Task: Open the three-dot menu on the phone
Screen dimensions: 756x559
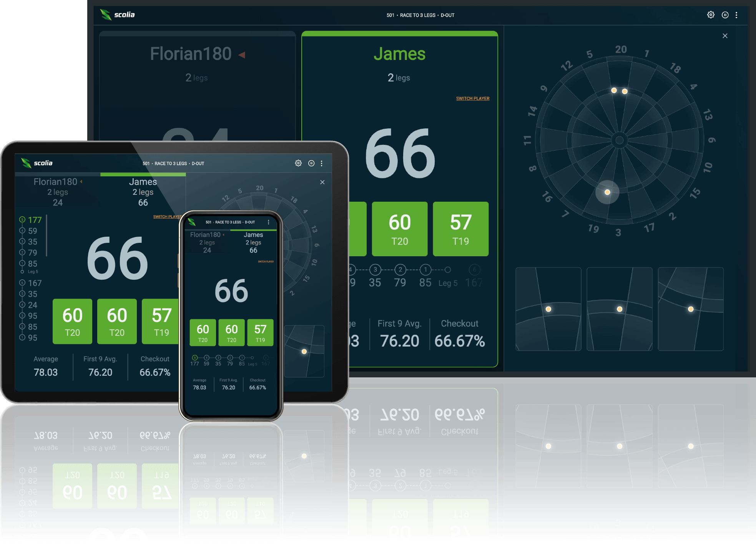Action: [268, 222]
